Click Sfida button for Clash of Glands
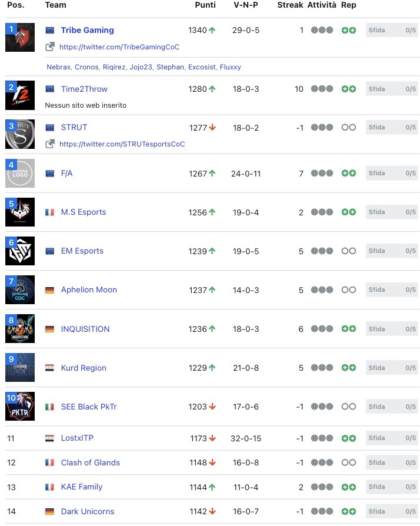This screenshot has height=526, width=420. (392, 462)
